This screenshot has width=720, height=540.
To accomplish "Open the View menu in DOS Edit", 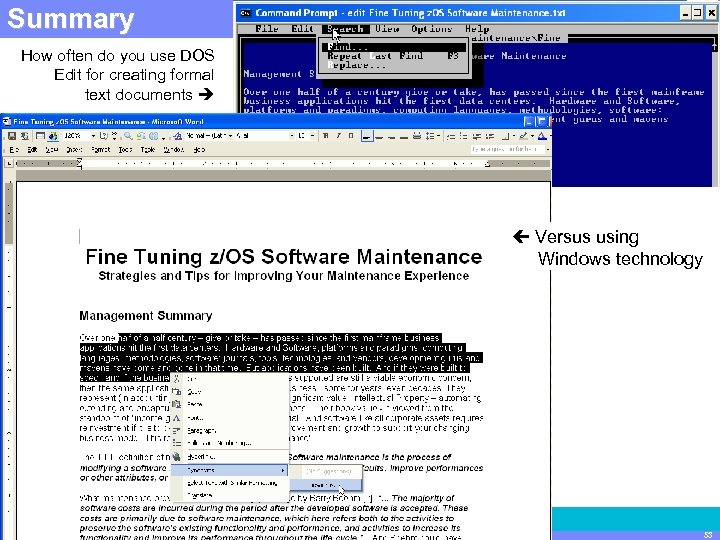I will coord(387,29).
